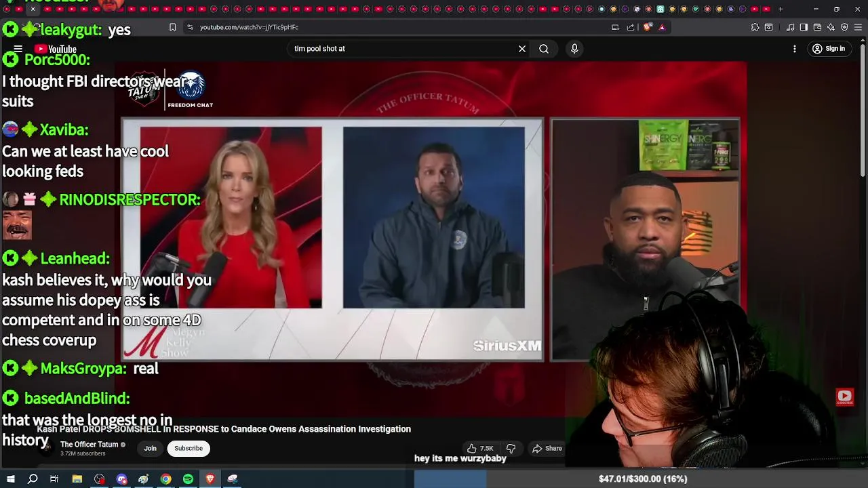Open the Windows Start menu
This screenshot has width=868, height=488.
pyautogui.click(x=10, y=479)
